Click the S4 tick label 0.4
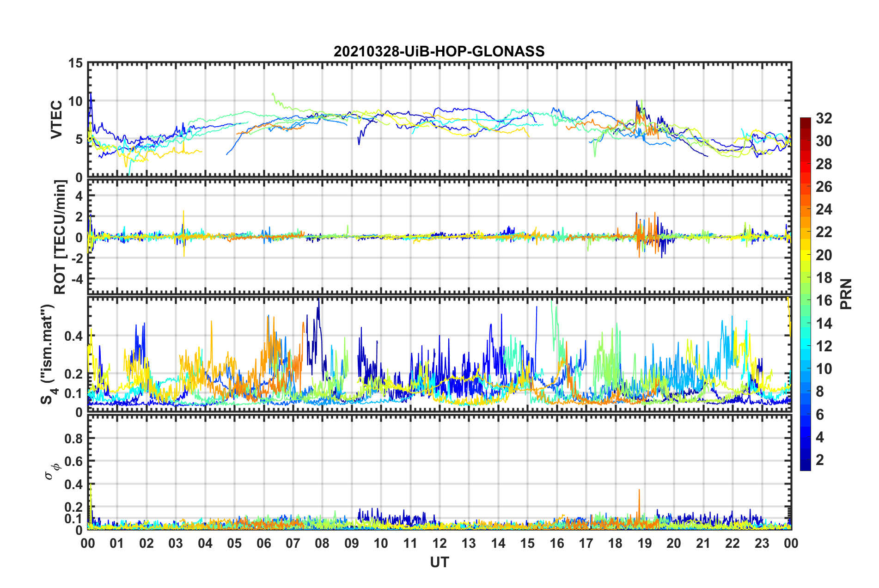879x588 pixels. pos(74,336)
